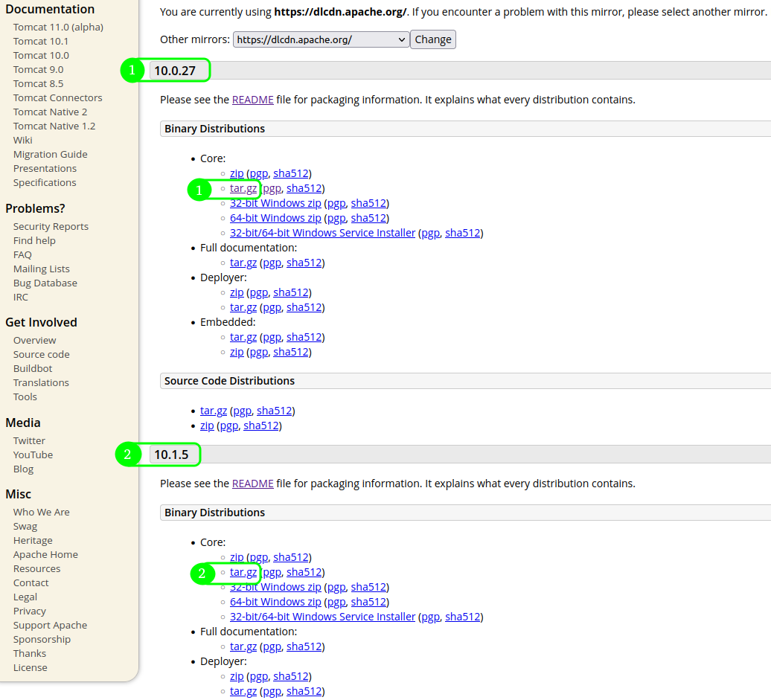View Security Reports page

coord(51,227)
